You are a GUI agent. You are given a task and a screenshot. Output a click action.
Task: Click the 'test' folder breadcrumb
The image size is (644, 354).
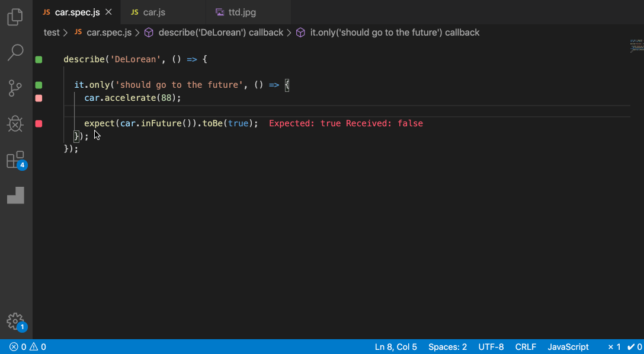click(x=52, y=33)
